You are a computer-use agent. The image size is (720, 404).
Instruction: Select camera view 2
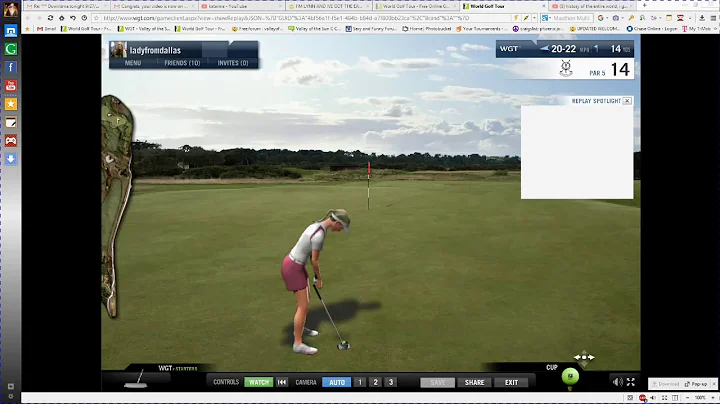tap(376, 382)
